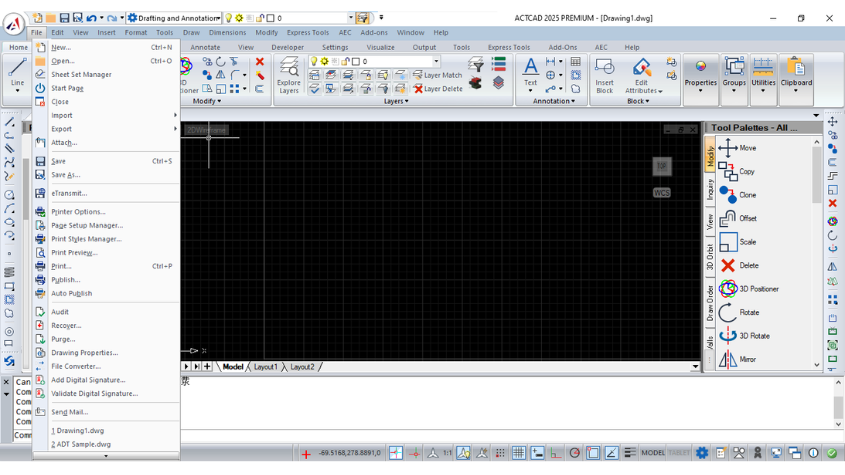Click the ACTCAD application logo button
The width and height of the screenshot is (845, 475).
(13, 24)
